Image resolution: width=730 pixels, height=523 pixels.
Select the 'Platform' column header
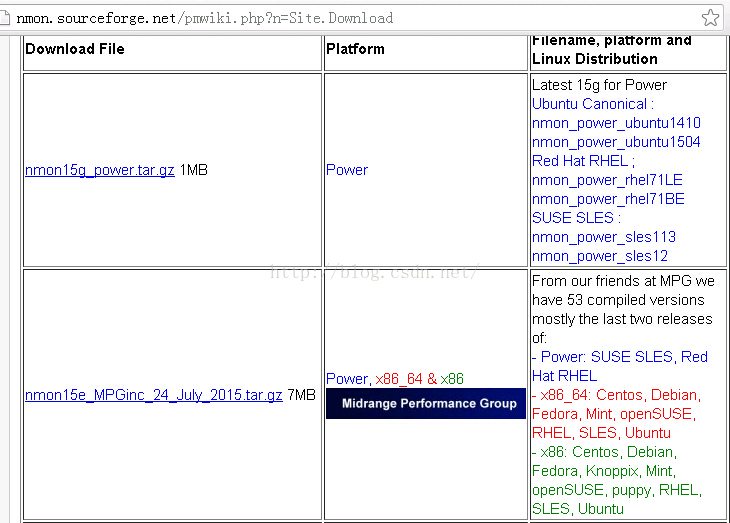pos(355,49)
